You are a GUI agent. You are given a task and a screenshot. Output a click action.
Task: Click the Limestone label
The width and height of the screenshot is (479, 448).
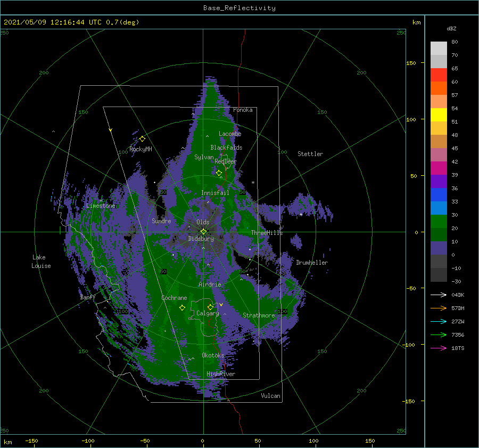[x=101, y=206]
